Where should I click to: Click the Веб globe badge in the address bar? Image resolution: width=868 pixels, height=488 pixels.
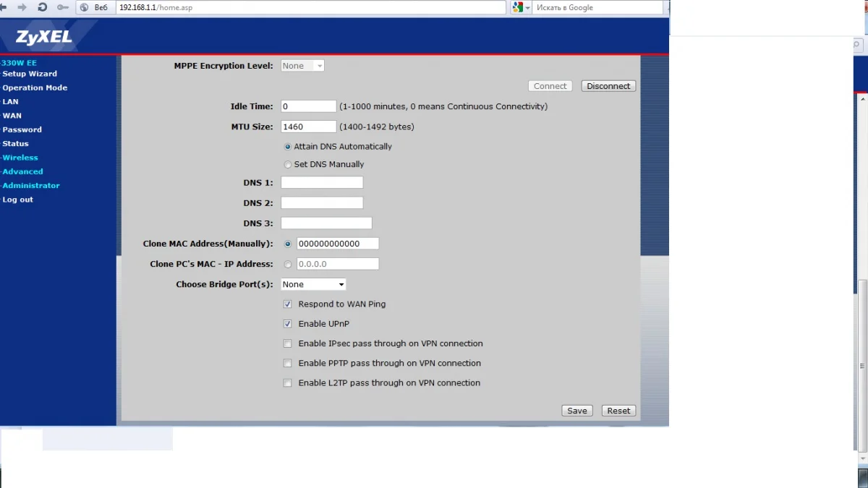coord(94,7)
